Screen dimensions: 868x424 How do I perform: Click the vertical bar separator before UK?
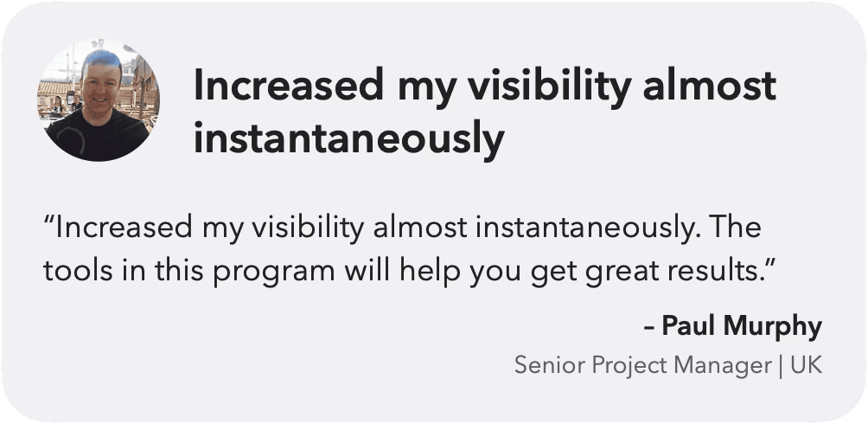[x=781, y=366]
